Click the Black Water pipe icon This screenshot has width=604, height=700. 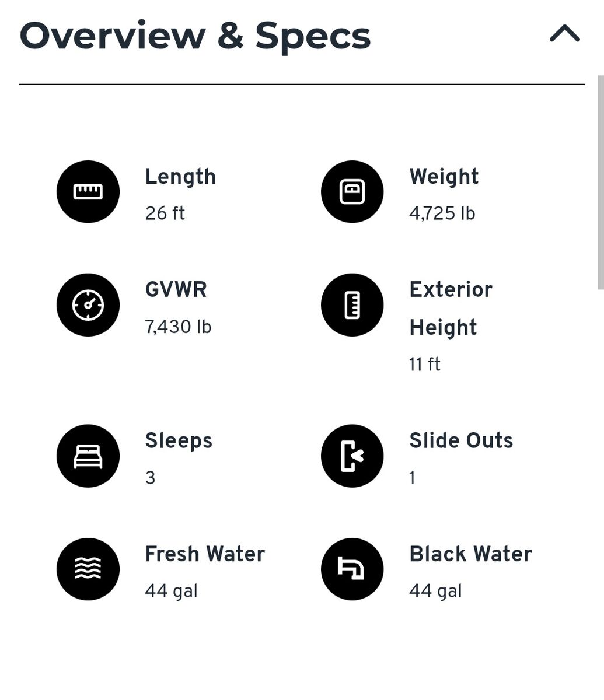coord(352,569)
